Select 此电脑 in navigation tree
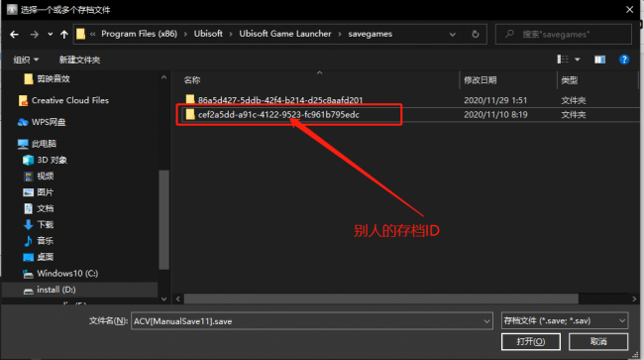Image resolution: width=644 pixels, height=360 pixels. click(37, 144)
